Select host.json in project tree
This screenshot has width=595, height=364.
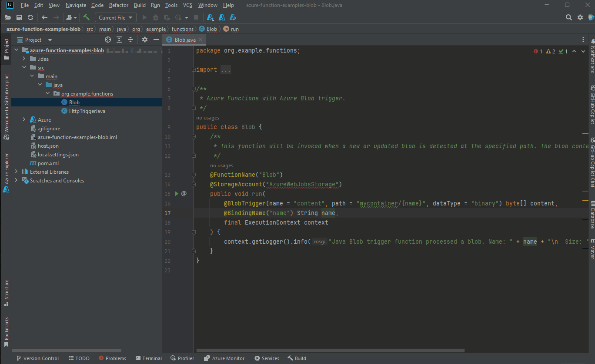click(44, 146)
